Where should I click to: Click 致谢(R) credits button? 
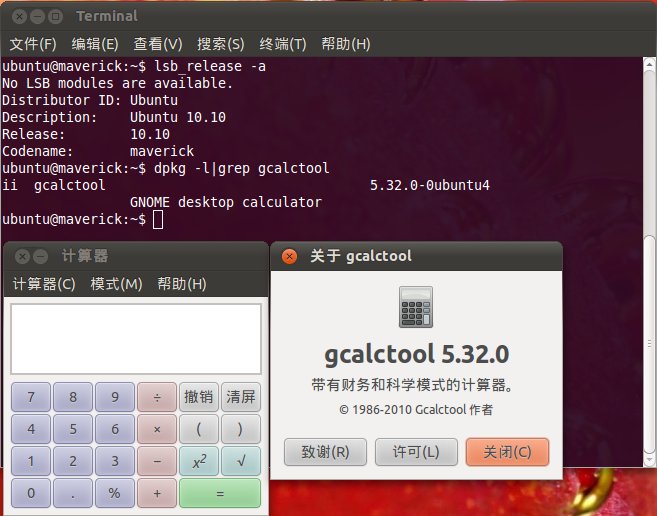click(325, 452)
